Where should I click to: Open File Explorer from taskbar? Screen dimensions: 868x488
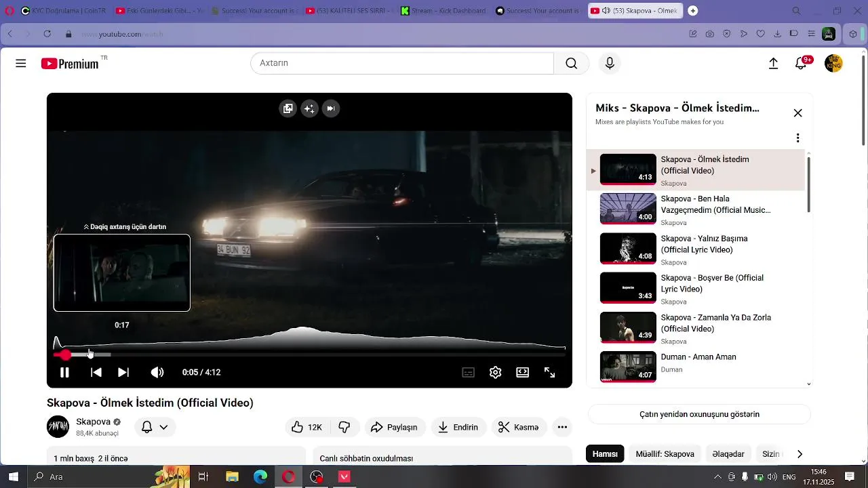(x=232, y=476)
